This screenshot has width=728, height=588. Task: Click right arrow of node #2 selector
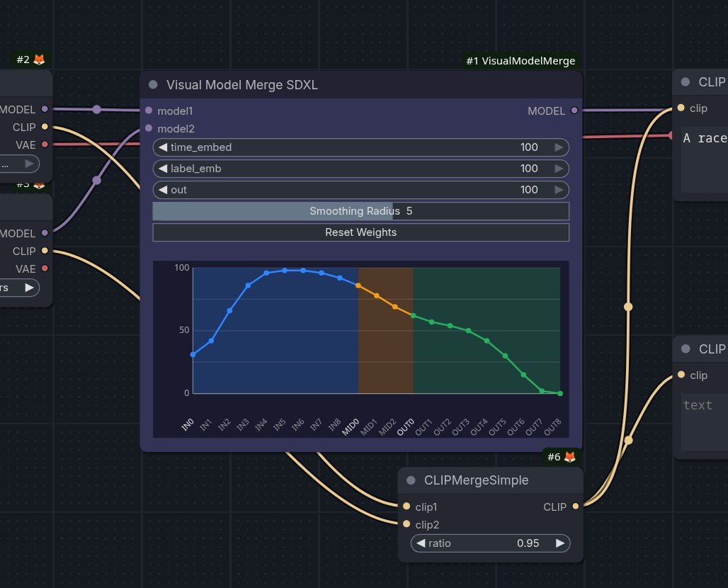(x=29, y=164)
